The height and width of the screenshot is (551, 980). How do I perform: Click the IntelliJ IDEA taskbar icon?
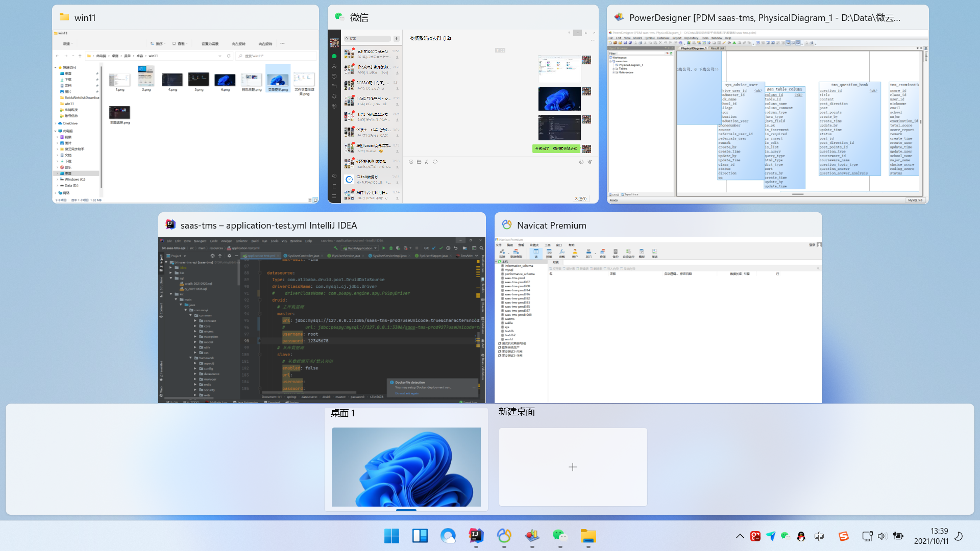[476, 536]
